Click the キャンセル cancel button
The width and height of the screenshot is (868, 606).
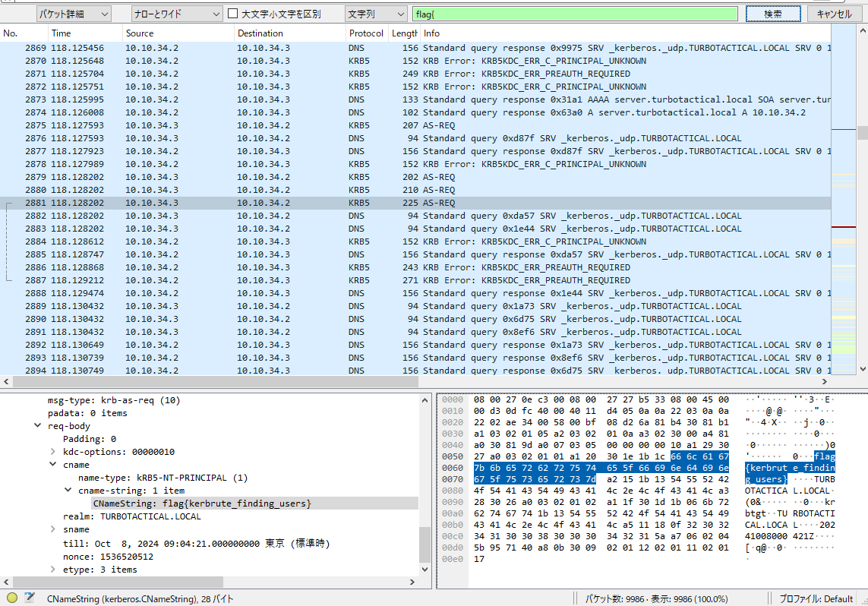835,14
